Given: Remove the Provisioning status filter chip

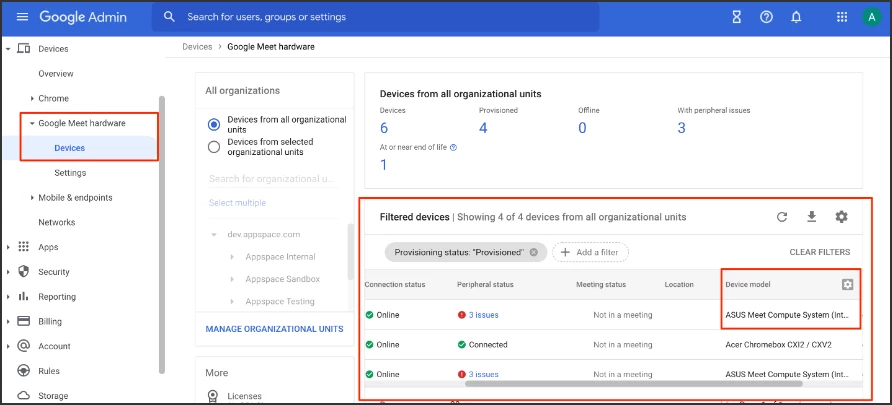Looking at the screenshot, I should [534, 252].
